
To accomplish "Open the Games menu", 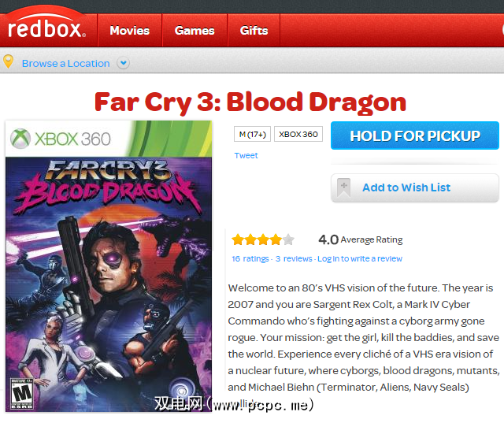I will [x=195, y=31].
